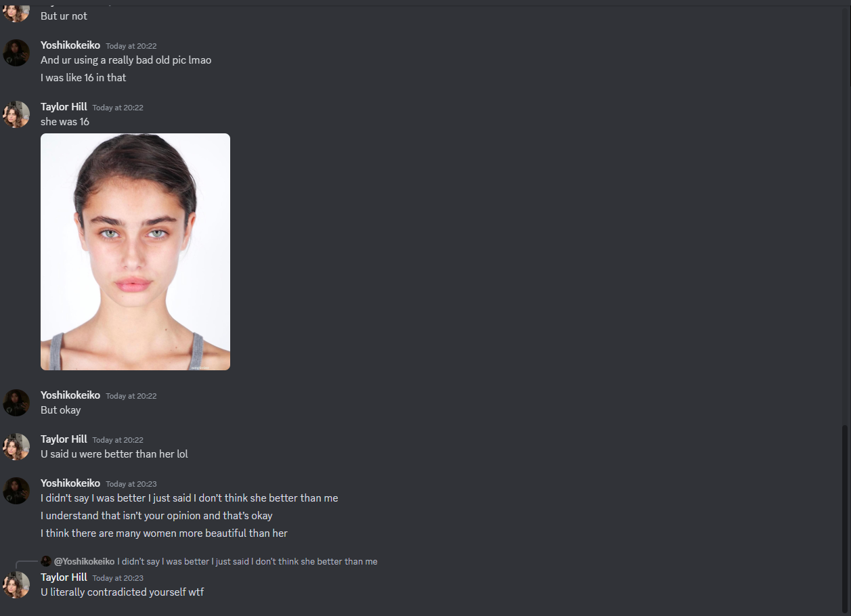Click Taylor Hill name above "U said u were better"

(x=64, y=439)
